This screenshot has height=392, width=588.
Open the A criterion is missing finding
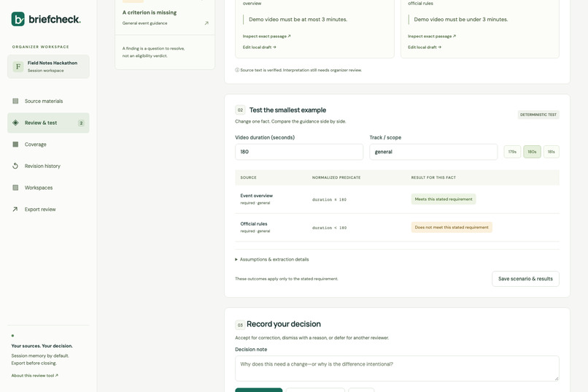pos(165,17)
